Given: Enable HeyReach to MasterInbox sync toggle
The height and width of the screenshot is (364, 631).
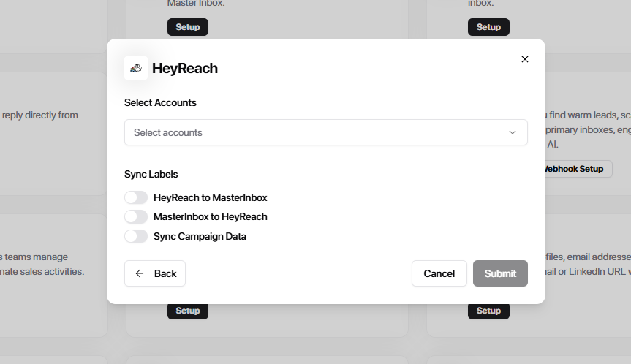Looking at the screenshot, I should click(136, 197).
